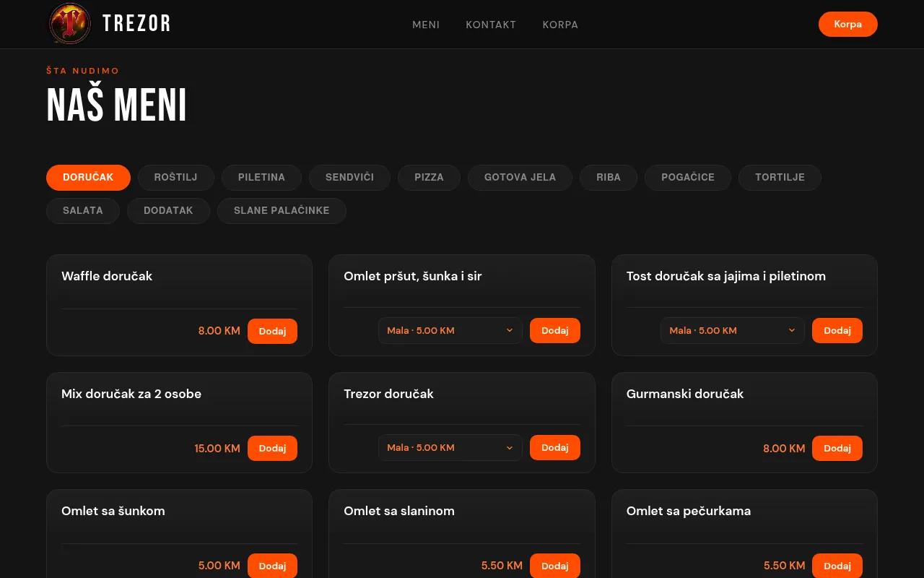Click the ŠTA NUDIMO label

pyautogui.click(x=83, y=71)
